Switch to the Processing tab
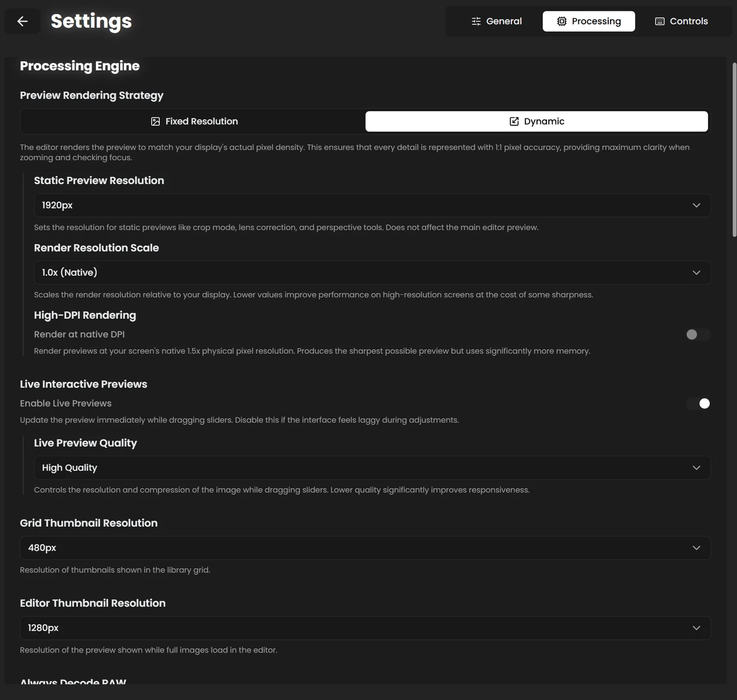 coord(588,22)
